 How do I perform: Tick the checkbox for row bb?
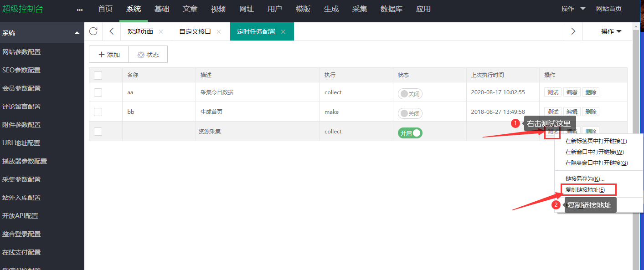pyautogui.click(x=98, y=112)
